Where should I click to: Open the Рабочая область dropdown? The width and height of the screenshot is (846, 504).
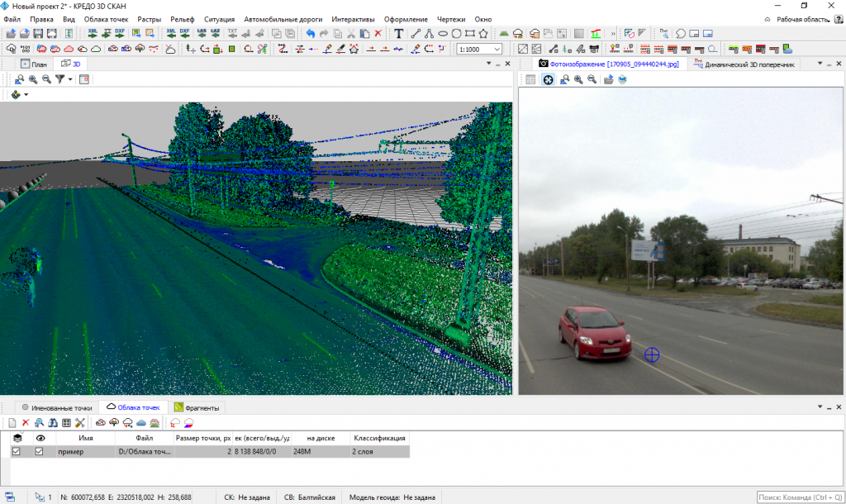(805, 19)
